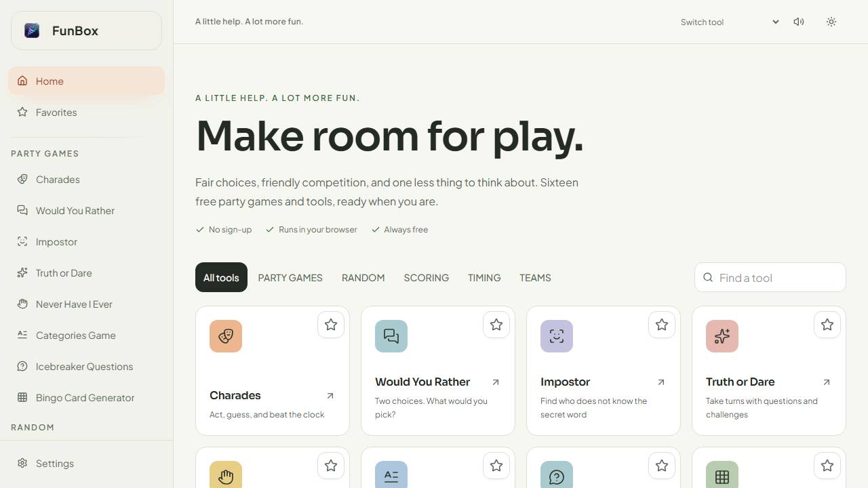This screenshot has height=488, width=868.
Task: Select the All tools tab
Action: coord(221,277)
